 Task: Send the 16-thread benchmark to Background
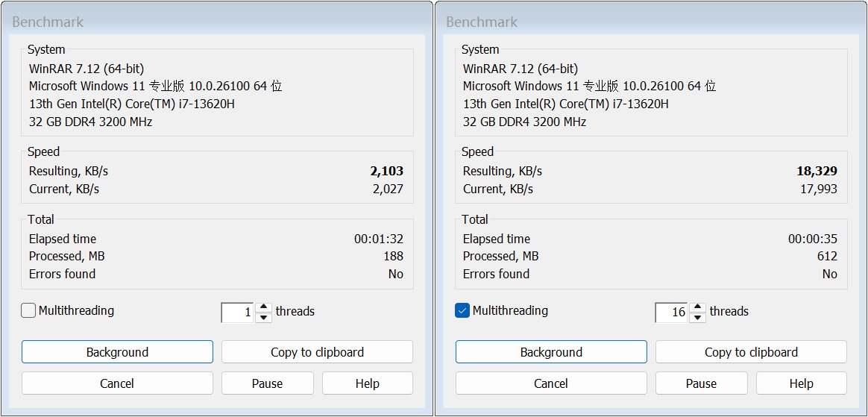tap(551, 352)
